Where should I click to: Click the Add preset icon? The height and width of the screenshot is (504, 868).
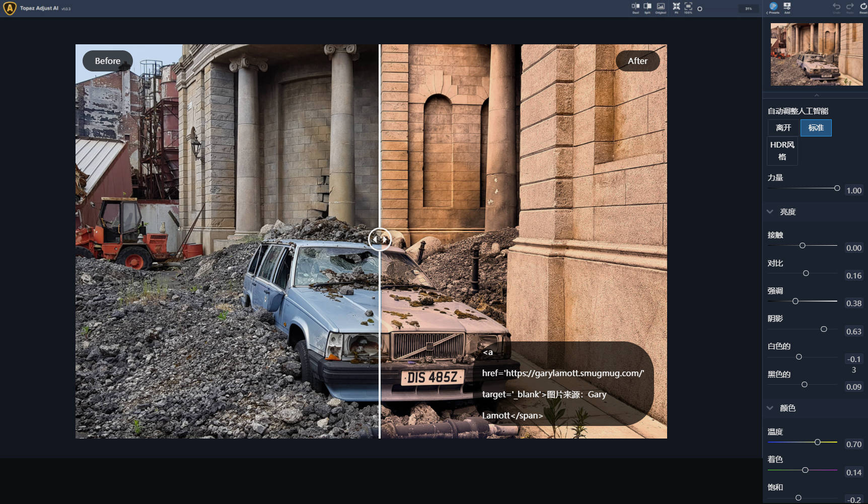tap(787, 8)
